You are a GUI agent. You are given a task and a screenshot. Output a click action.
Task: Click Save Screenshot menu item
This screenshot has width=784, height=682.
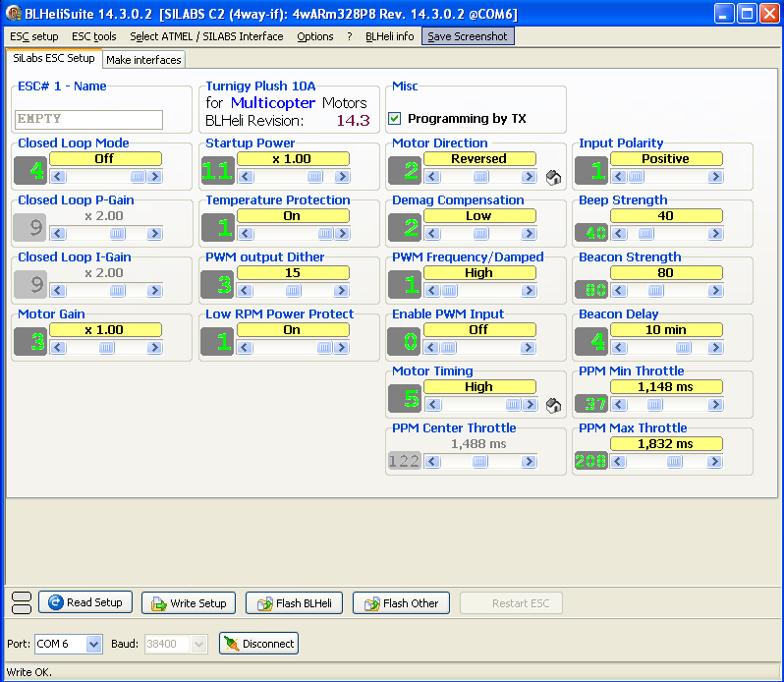click(468, 36)
